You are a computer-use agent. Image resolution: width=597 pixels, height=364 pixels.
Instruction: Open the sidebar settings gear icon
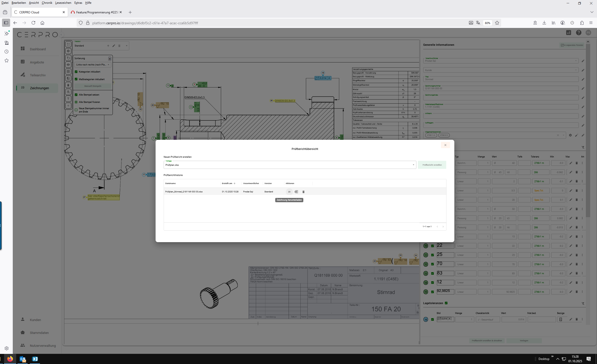coord(7,348)
